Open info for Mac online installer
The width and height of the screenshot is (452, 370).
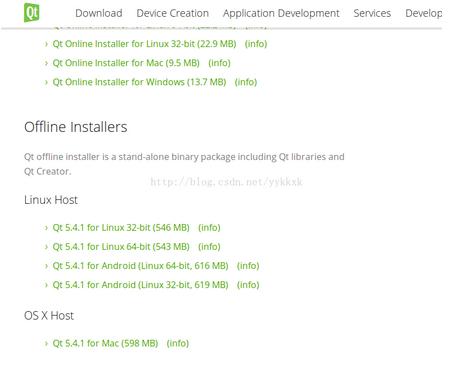coord(219,63)
